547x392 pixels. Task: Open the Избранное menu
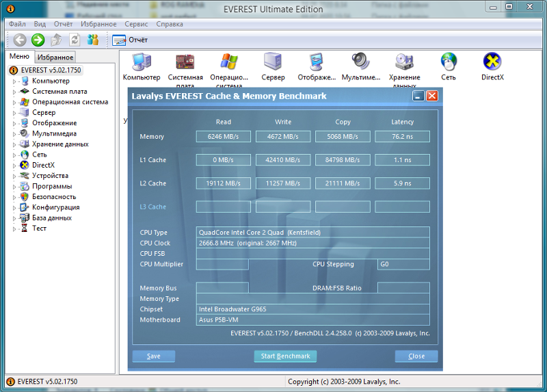click(98, 24)
